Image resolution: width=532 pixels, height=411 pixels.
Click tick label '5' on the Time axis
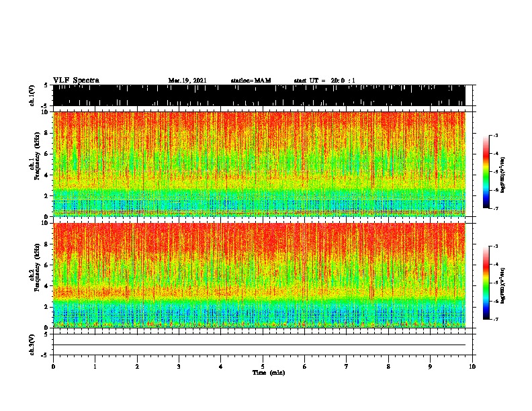tap(263, 367)
